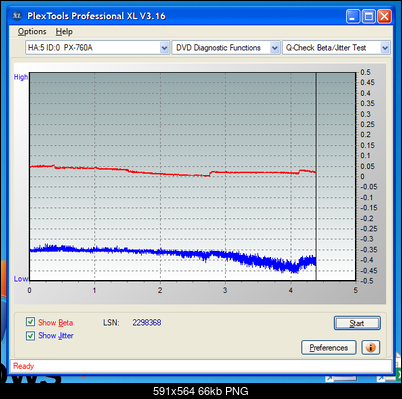Open the info button with orange icon
The image size is (402, 399).
coord(370,347)
